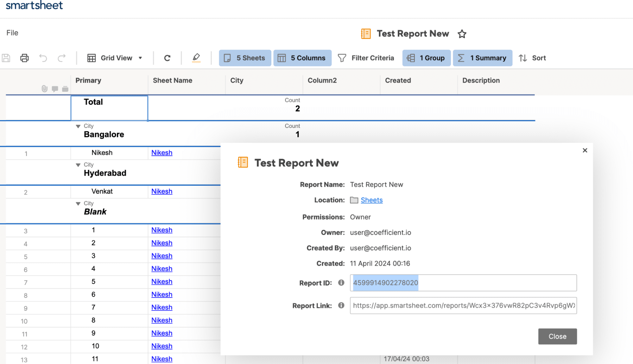Click the Primary column header
The image size is (633, 364).
pos(109,80)
